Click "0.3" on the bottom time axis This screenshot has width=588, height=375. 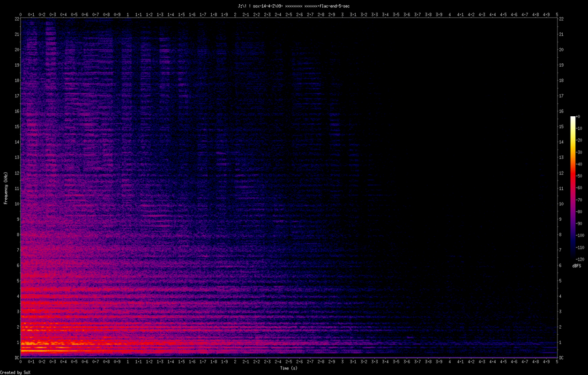52,362
